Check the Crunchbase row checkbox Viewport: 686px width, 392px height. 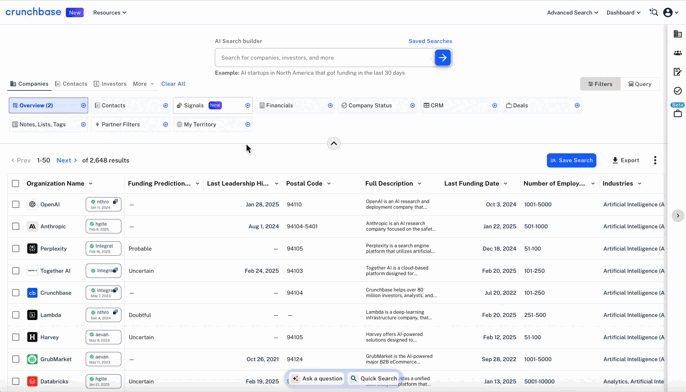pos(16,293)
